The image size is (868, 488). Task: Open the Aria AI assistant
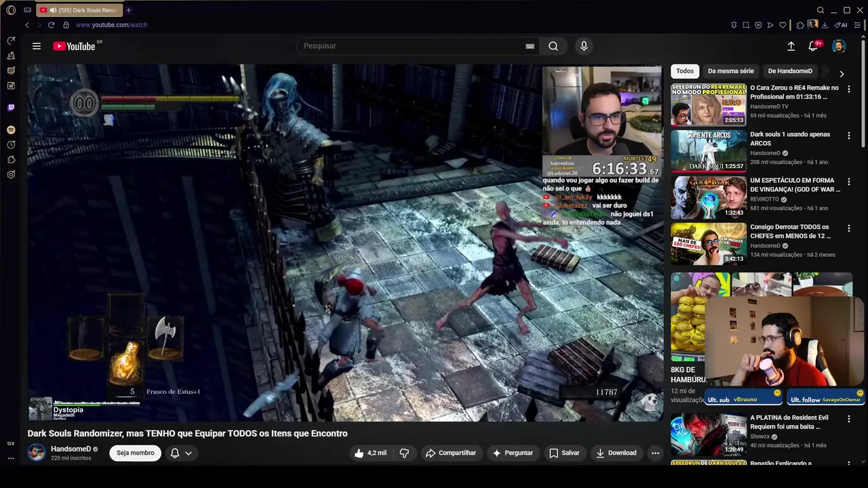pyautogui.click(x=841, y=25)
